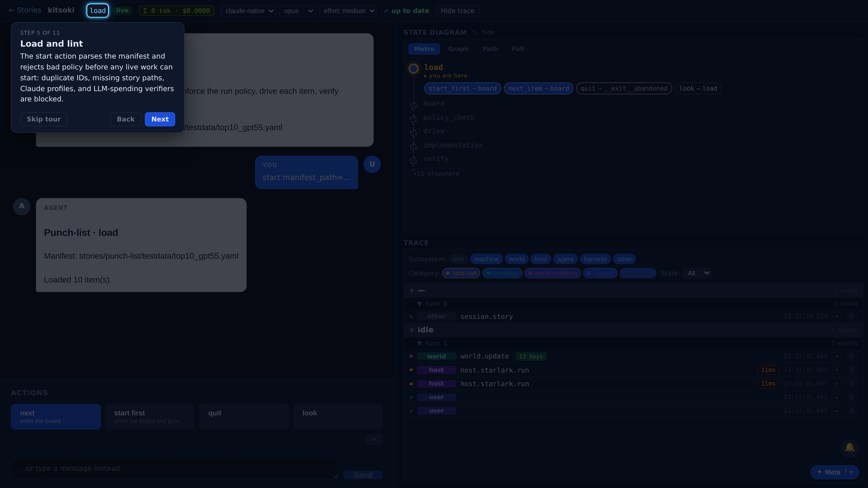Viewport: 868px width, 488px height.
Task: Click Back in the tour popup
Action: pos(125,119)
